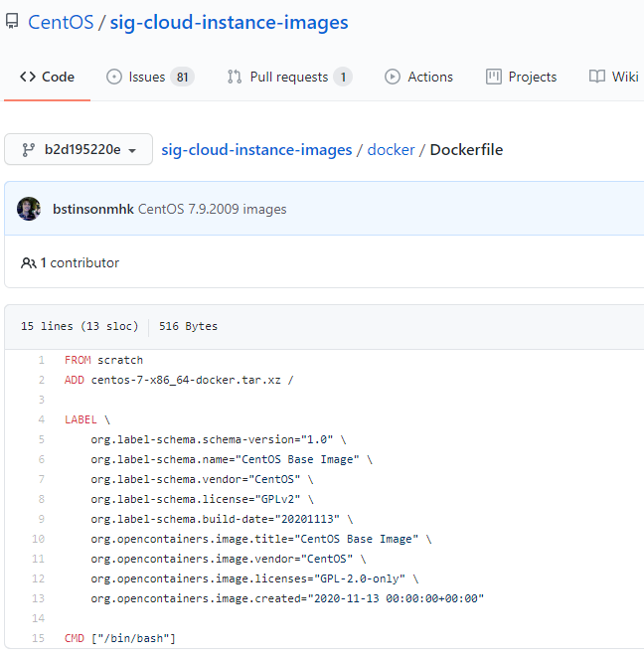Open bstinsonmhk author profile link
Image resolution: width=644 pixels, height=659 pixels.
click(x=92, y=209)
